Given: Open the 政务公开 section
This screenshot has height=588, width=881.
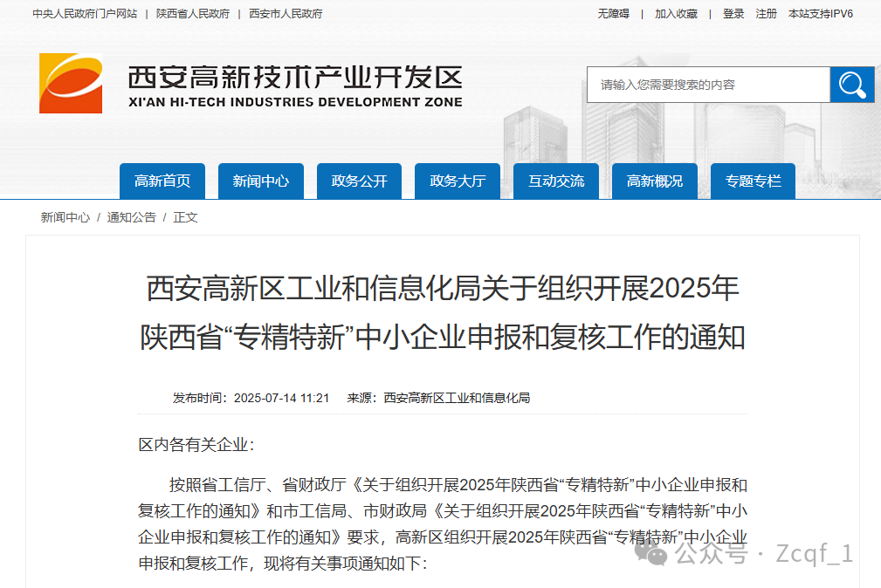Looking at the screenshot, I should click(x=359, y=181).
